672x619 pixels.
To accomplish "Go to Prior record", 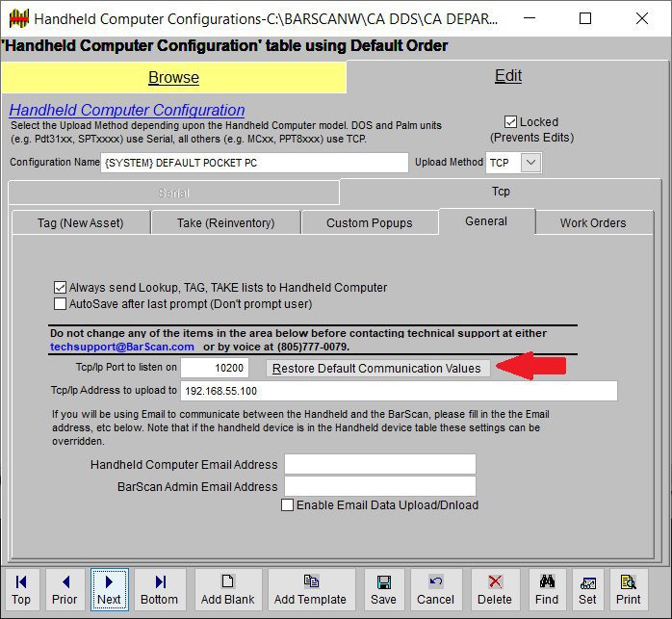I will click(65, 589).
